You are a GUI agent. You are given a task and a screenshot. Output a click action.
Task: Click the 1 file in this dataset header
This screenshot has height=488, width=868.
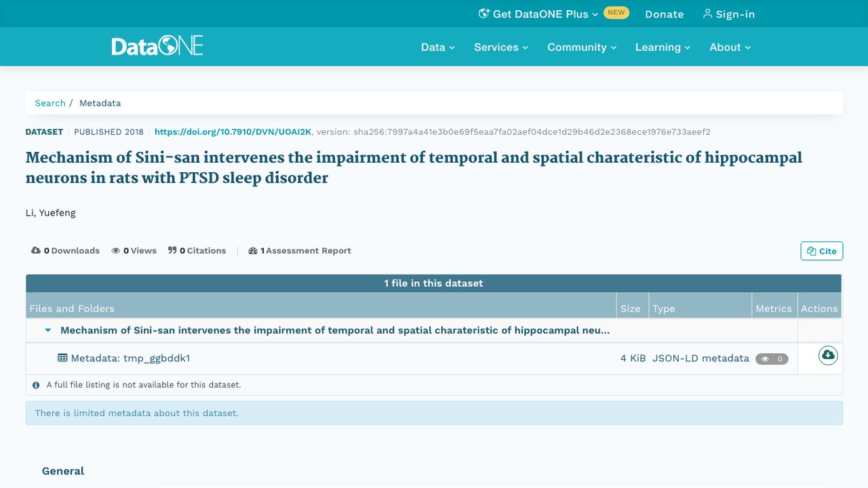pos(434,283)
